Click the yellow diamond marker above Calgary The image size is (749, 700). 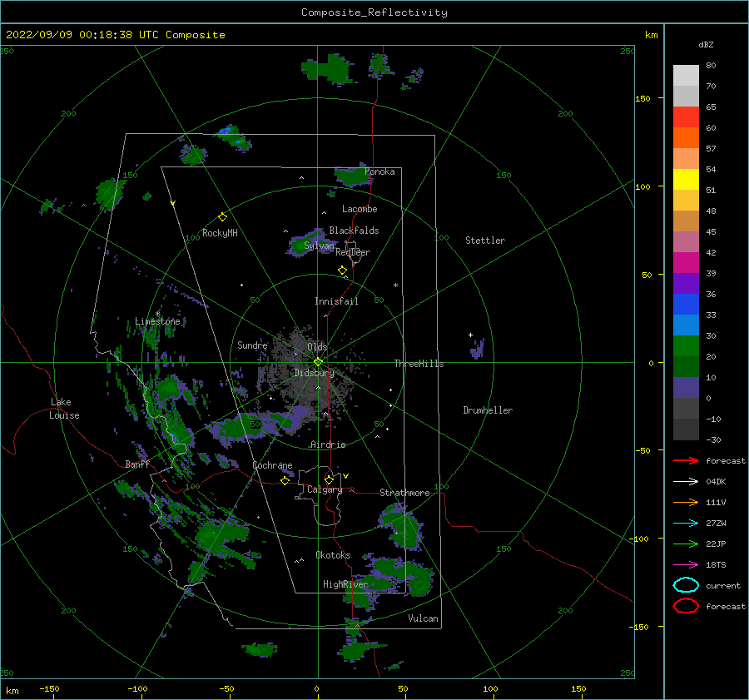pyautogui.click(x=329, y=479)
